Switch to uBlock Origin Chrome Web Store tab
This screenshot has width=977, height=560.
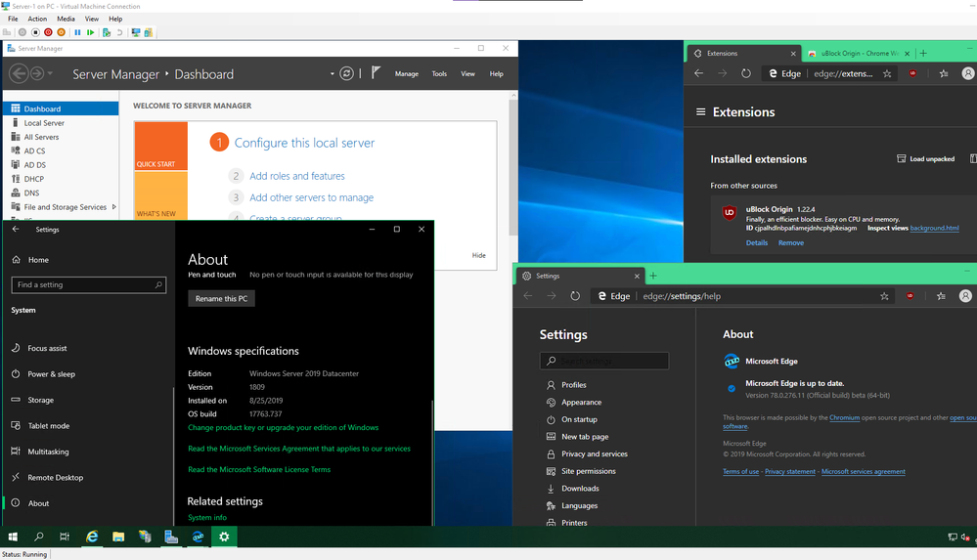click(x=858, y=54)
